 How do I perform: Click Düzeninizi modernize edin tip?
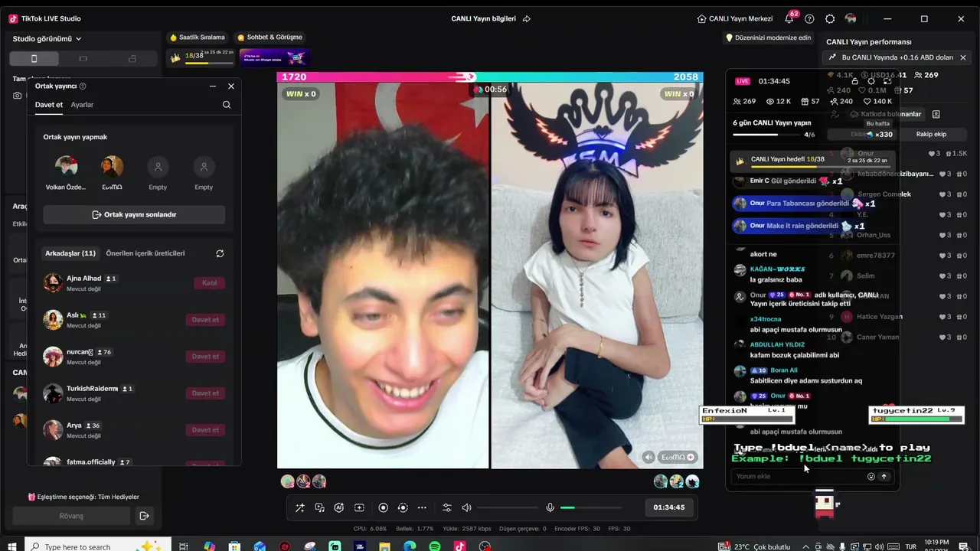[x=768, y=37]
